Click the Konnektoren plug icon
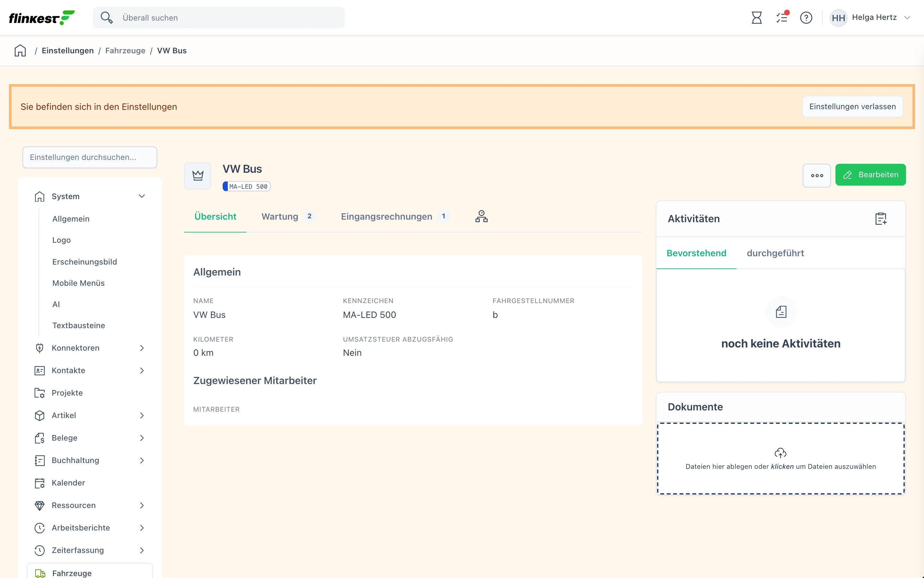Image resolution: width=924 pixels, height=578 pixels. click(40, 348)
